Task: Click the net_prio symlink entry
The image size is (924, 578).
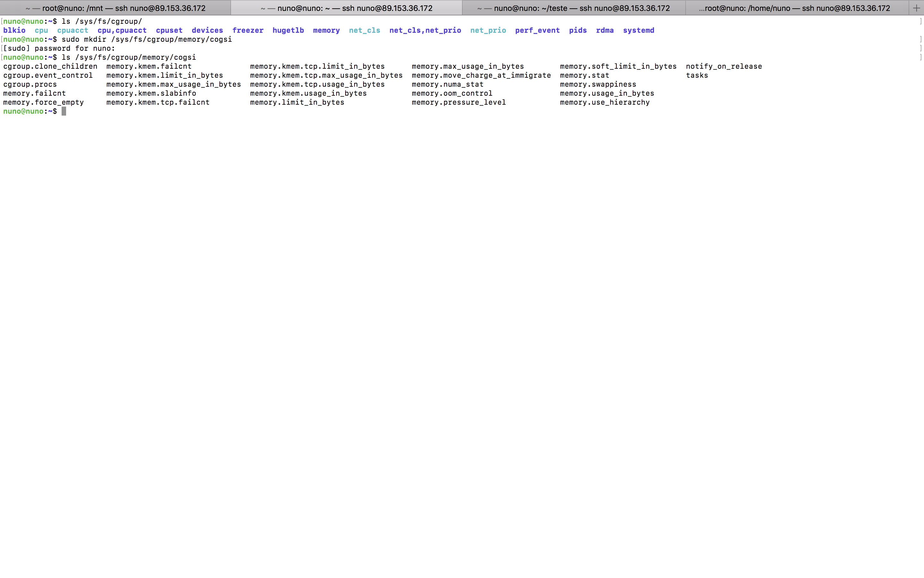Action: [488, 30]
